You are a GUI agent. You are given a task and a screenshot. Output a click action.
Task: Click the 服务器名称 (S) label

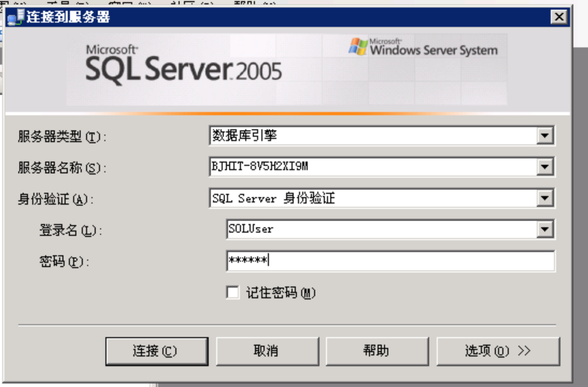click(62, 167)
